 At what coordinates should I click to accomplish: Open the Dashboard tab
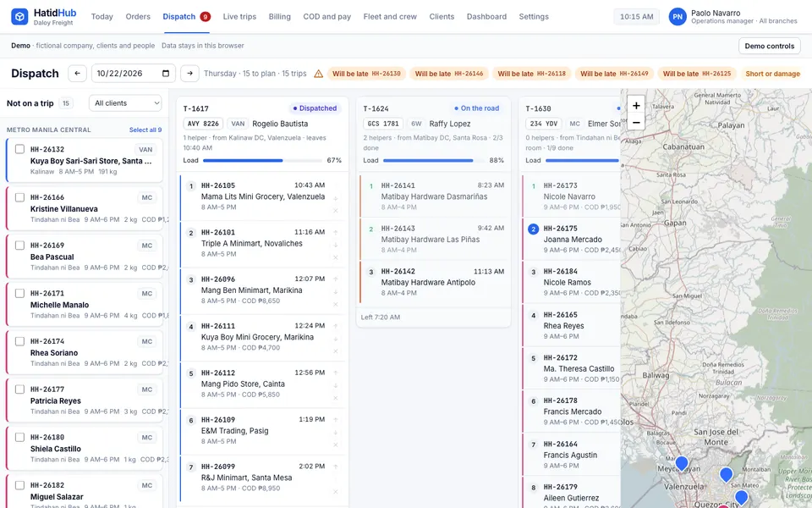[x=487, y=17]
